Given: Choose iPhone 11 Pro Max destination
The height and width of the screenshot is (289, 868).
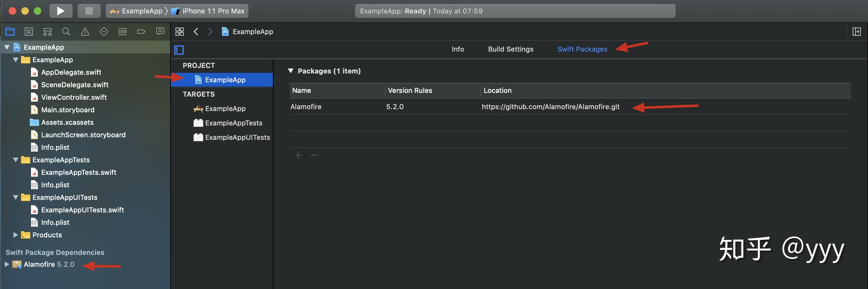Looking at the screenshot, I should tap(208, 11).
